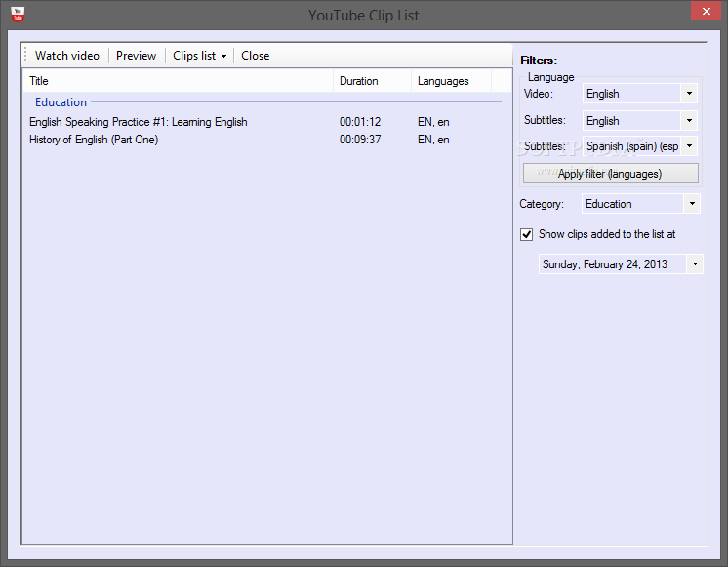
Task: Sort by the Title column header
Action: click(x=179, y=81)
